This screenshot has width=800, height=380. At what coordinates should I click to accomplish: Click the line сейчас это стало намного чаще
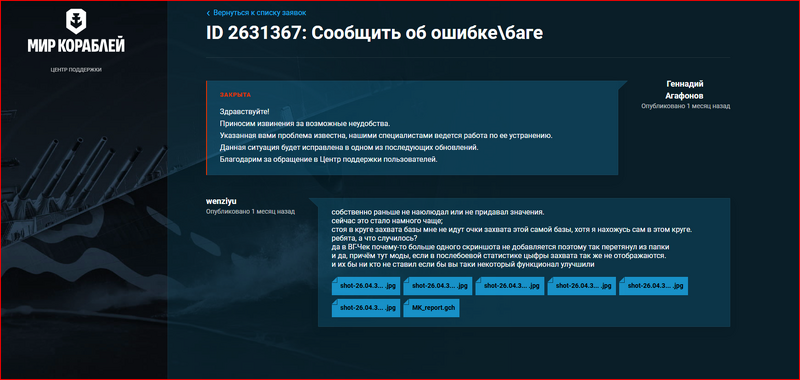point(387,221)
